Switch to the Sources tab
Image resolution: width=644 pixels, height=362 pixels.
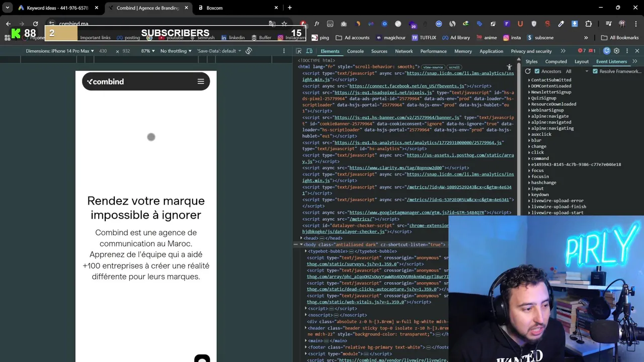[x=379, y=51]
